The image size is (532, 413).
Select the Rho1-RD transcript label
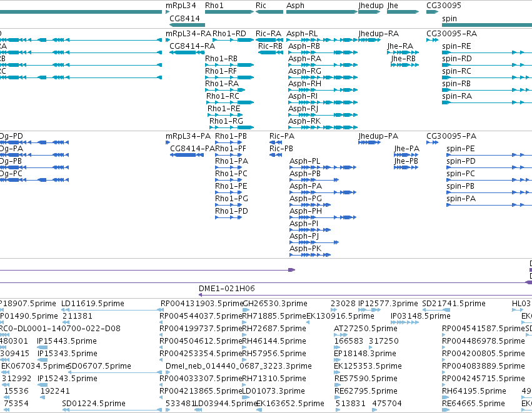click(x=229, y=34)
